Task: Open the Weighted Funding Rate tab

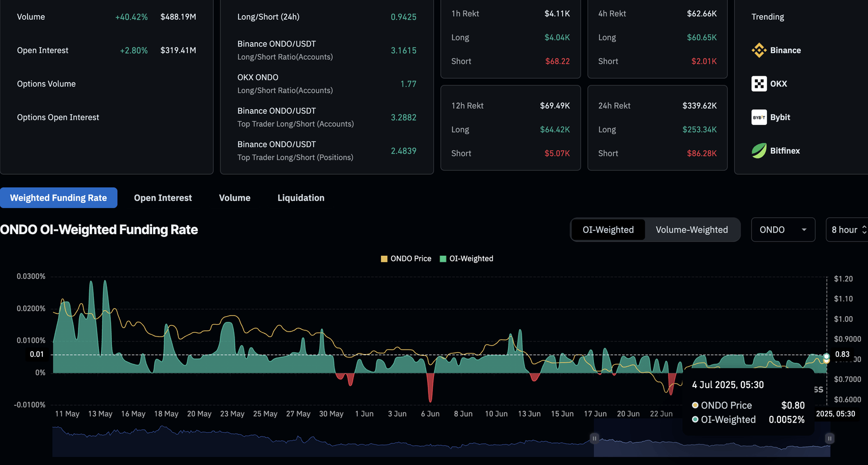Action: tap(58, 198)
